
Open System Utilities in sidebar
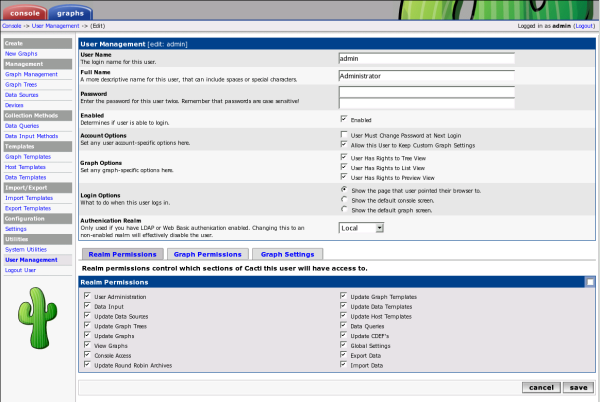click(x=26, y=250)
